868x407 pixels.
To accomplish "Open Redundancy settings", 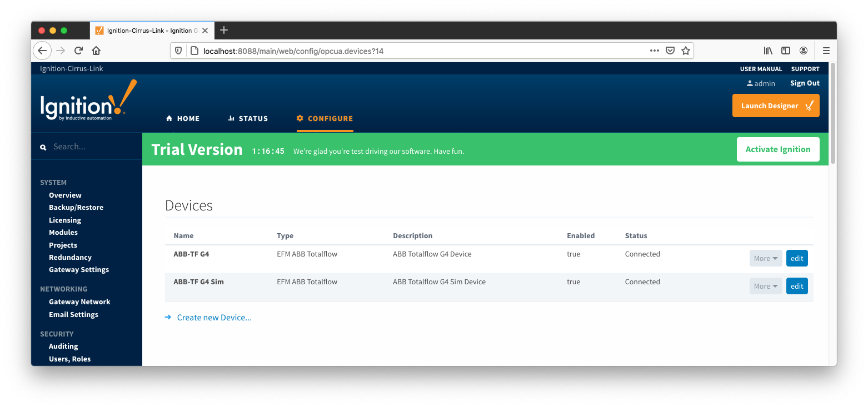I will 70,257.
